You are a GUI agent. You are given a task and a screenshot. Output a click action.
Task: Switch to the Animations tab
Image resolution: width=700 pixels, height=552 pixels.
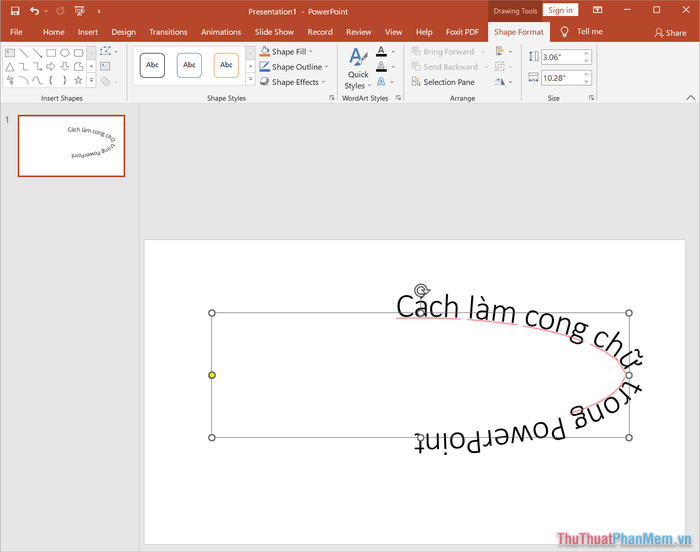221,32
